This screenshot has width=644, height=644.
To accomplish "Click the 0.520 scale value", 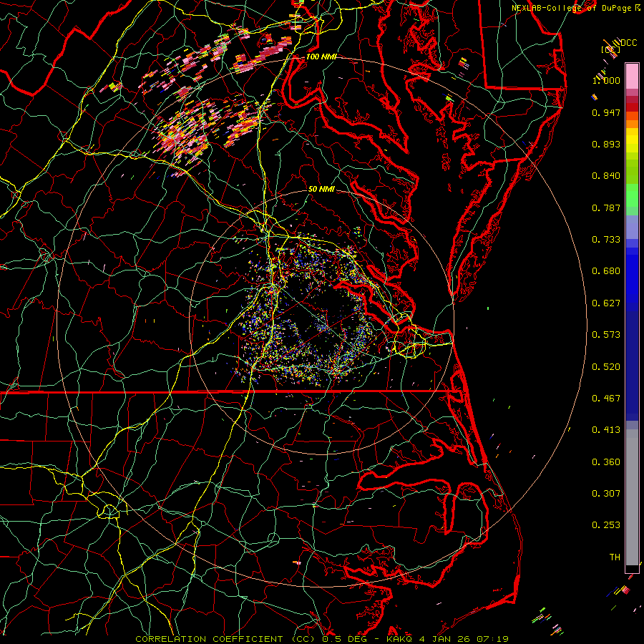I will pyautogui.click(x=605, y=367).
